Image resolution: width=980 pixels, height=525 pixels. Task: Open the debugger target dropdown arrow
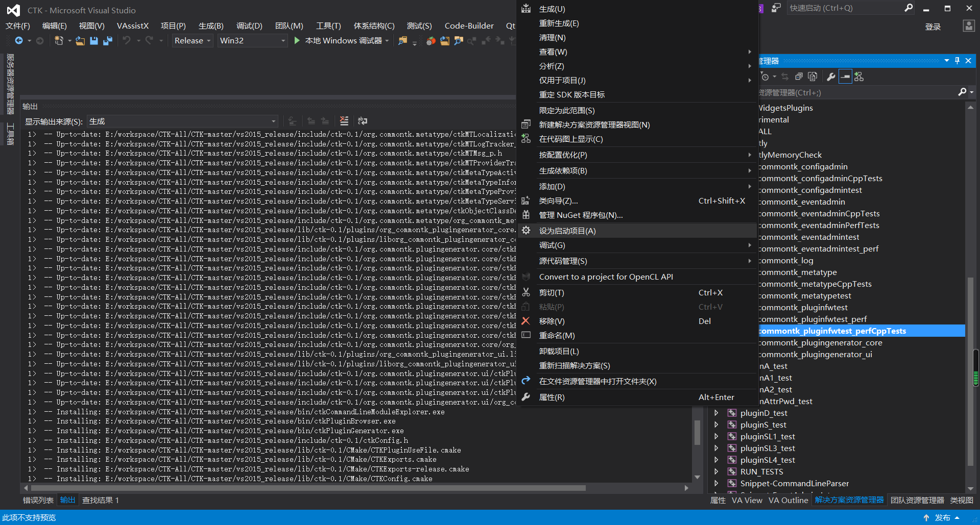point(387,40)
